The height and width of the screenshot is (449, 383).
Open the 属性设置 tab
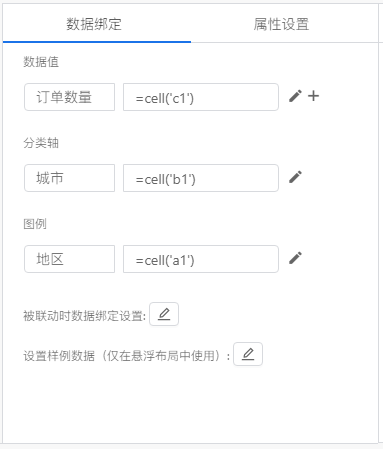[281, 24]
